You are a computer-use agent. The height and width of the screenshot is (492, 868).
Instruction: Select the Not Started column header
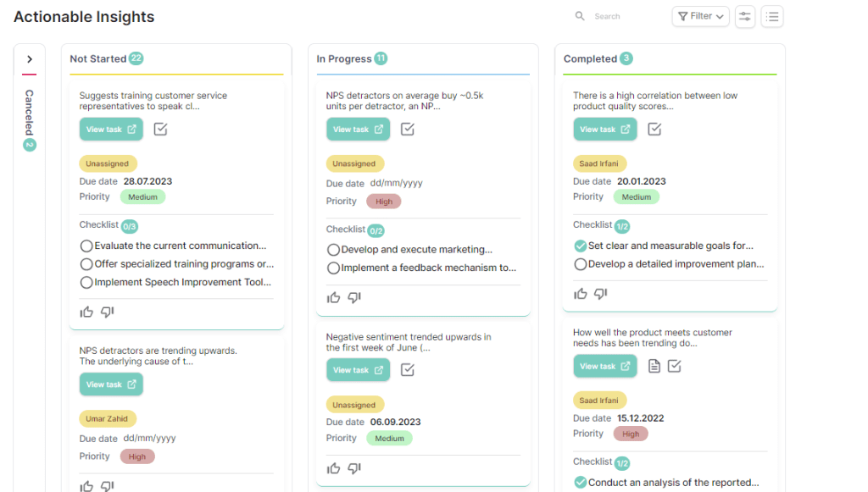(x=98, y=58)
